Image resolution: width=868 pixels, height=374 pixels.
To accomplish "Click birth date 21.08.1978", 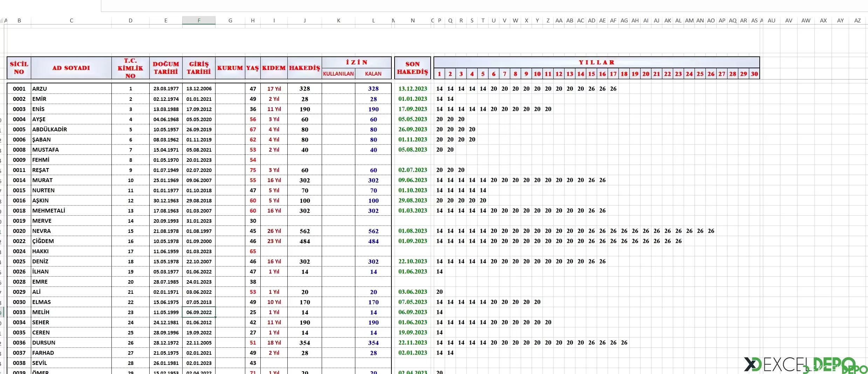I will click(166, 231).
